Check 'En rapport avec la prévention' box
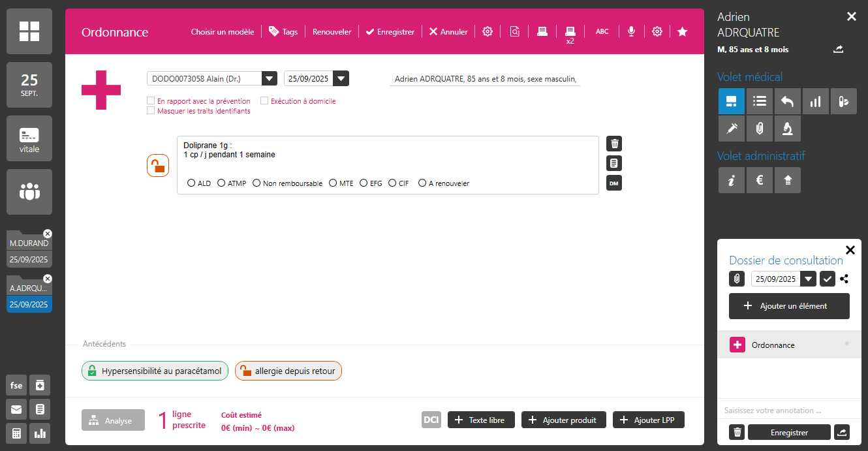Image resolution: width=868 pixels, height=451 pixels. coord(151,101)
